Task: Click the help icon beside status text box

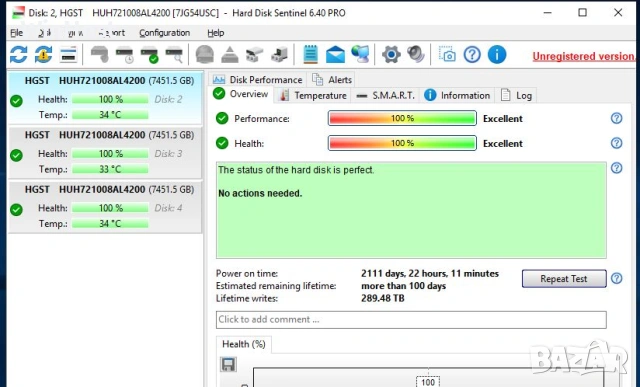Action: 616,168
